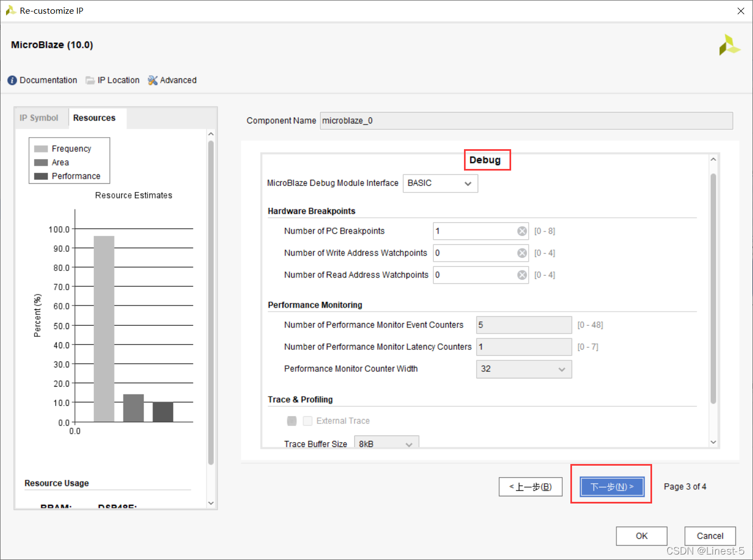Click the Page 3 of 4 text
Screen dimensions: 753x560
(685, 487)
